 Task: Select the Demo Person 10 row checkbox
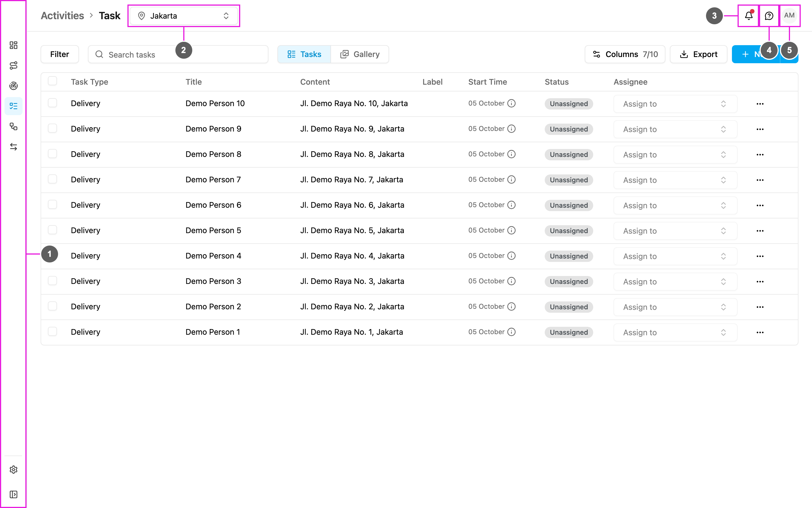click(52, 103)
